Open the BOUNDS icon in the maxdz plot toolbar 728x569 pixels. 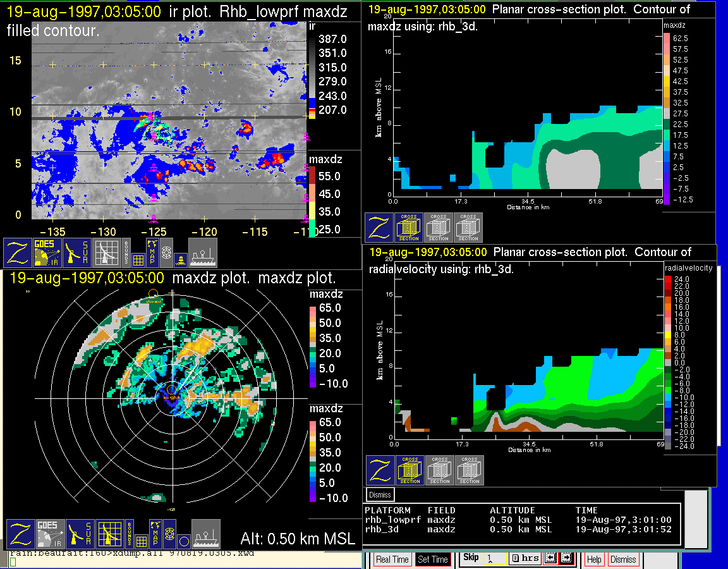coord(128,534)
